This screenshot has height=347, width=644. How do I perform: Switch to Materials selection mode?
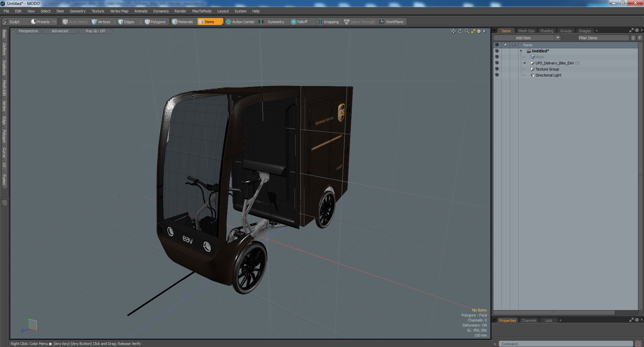click(183, 22)
